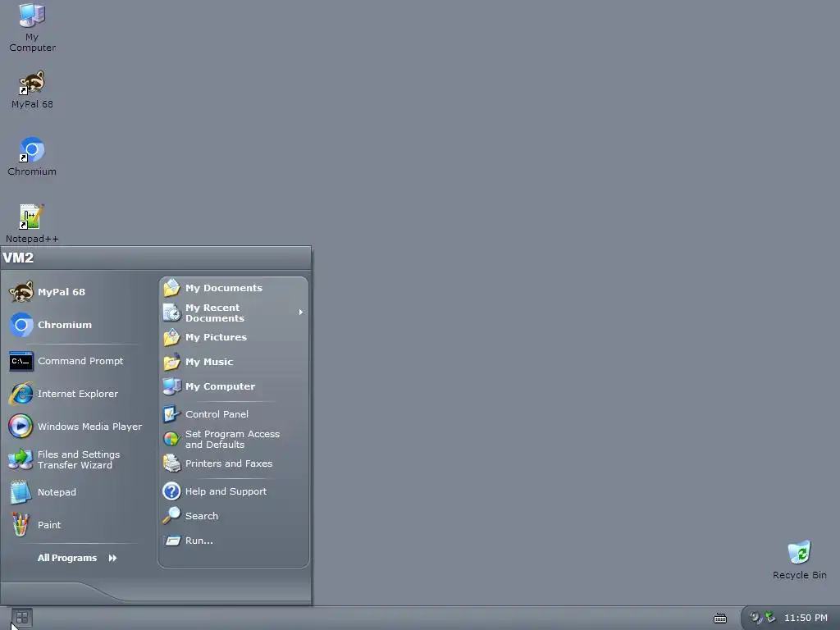Image resolution: width=840 pixels, height=630 pixels.
Task: Open My Pictures folder
Action: point(234,337)
